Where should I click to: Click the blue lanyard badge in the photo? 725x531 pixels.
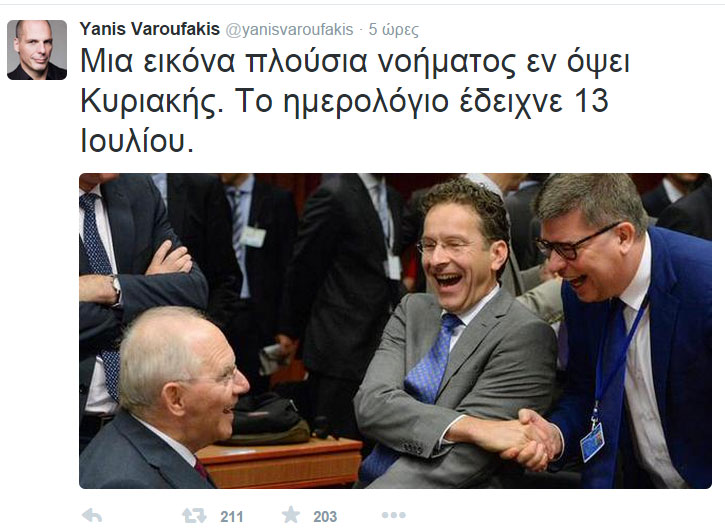click(x=592, y=440)
